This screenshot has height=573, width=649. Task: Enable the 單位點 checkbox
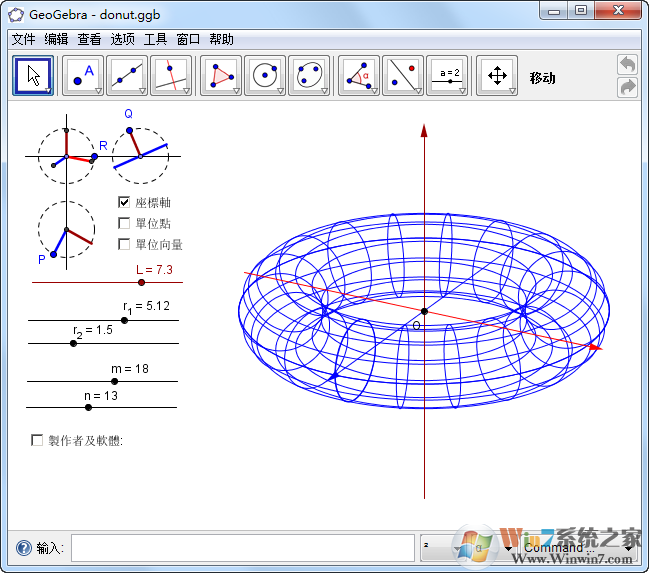[x=125, y=223]
